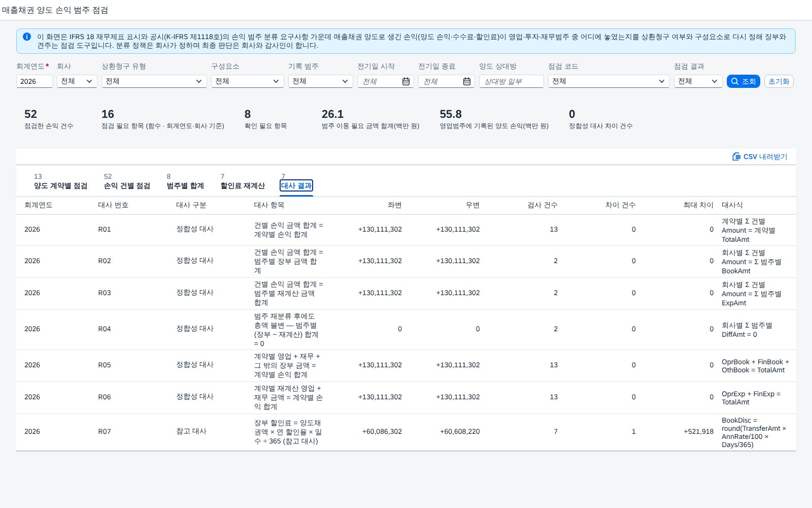Click the 52 점검한 손익 건수 KPI
This screenshot has height=508, width=812.
[x=49, y=119]
